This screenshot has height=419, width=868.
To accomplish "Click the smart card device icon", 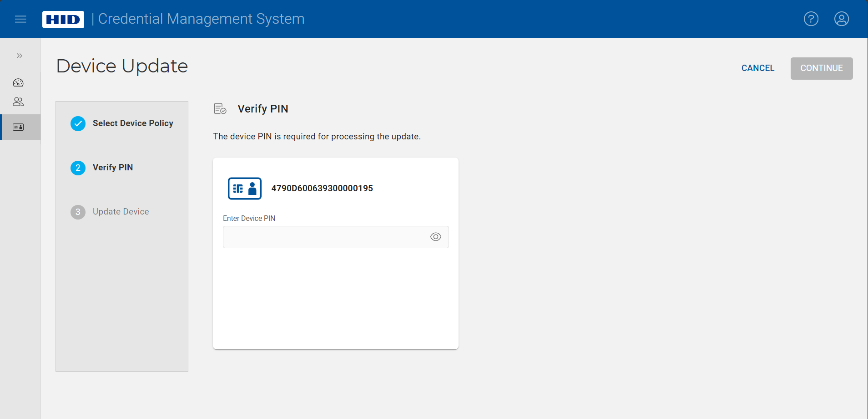I will coord(245,189).
